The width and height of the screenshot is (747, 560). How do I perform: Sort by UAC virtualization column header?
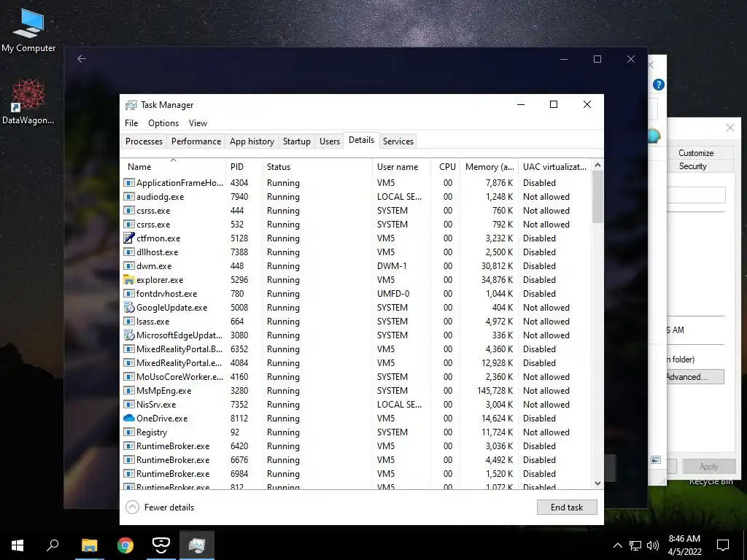pyautogui.click(x=555, y=167)
